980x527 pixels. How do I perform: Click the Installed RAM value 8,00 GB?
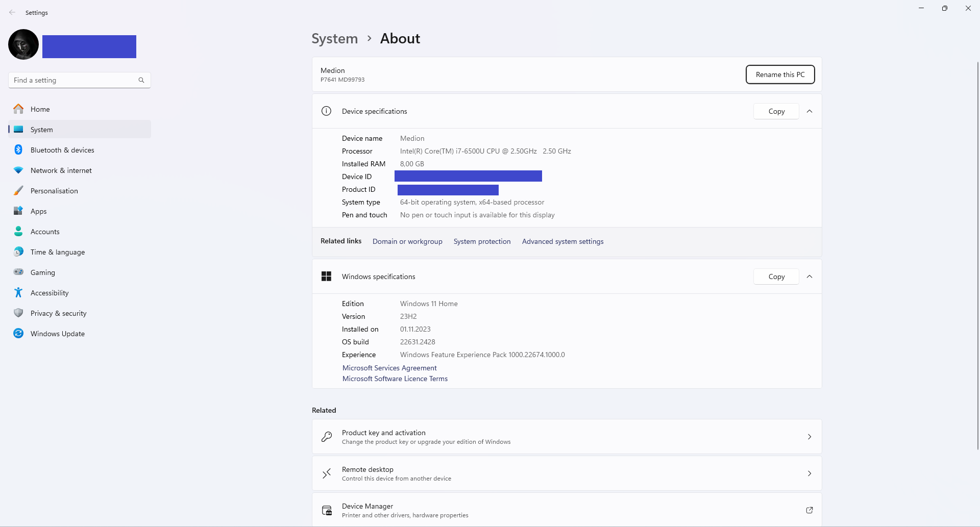click(412, 164)
